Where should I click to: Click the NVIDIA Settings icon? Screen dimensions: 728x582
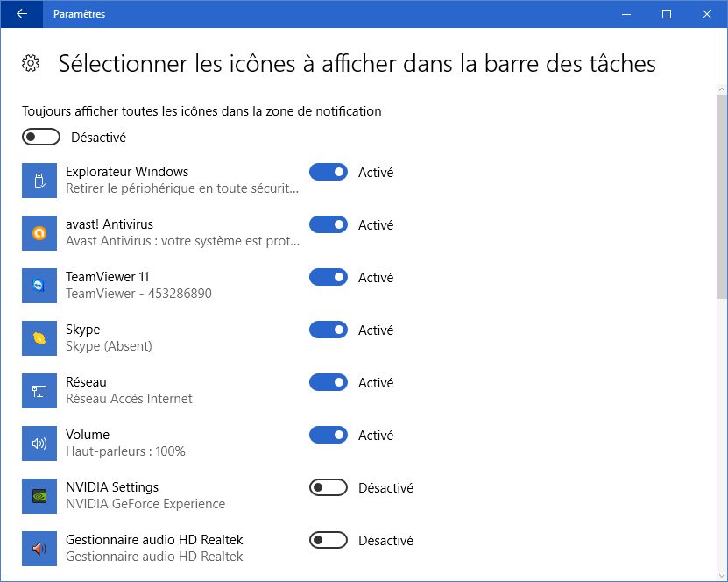coord(39,496)
